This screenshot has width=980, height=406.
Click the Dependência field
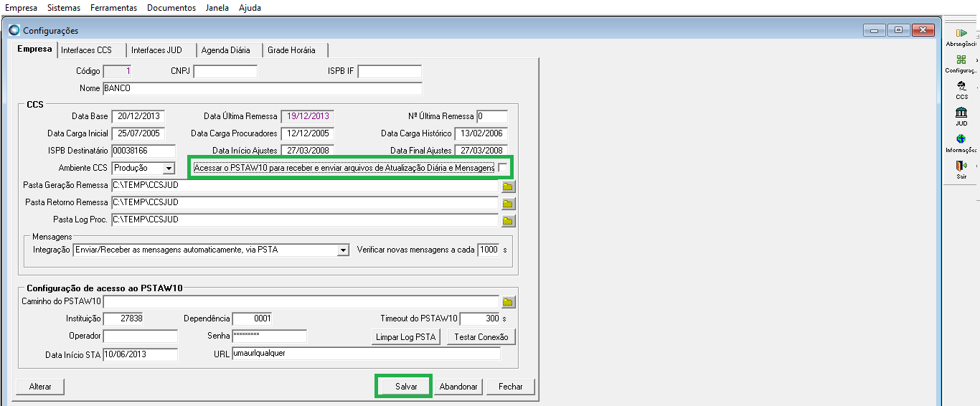click(253, 319)
